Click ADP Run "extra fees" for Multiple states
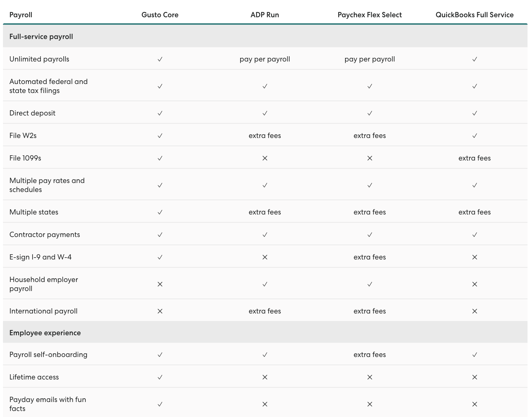The width and height of the screenshot is (532, 417). pos(265,212)
